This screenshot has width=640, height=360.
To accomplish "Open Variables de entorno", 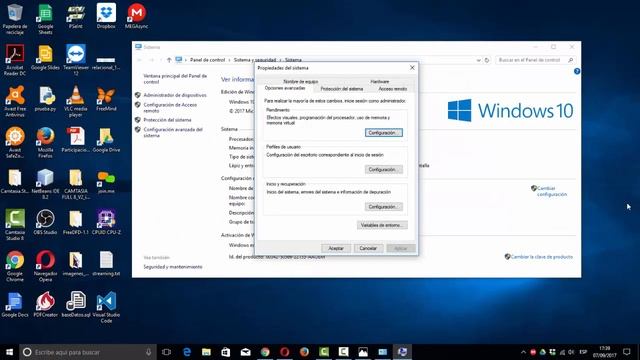I will (x=382, y=225).
